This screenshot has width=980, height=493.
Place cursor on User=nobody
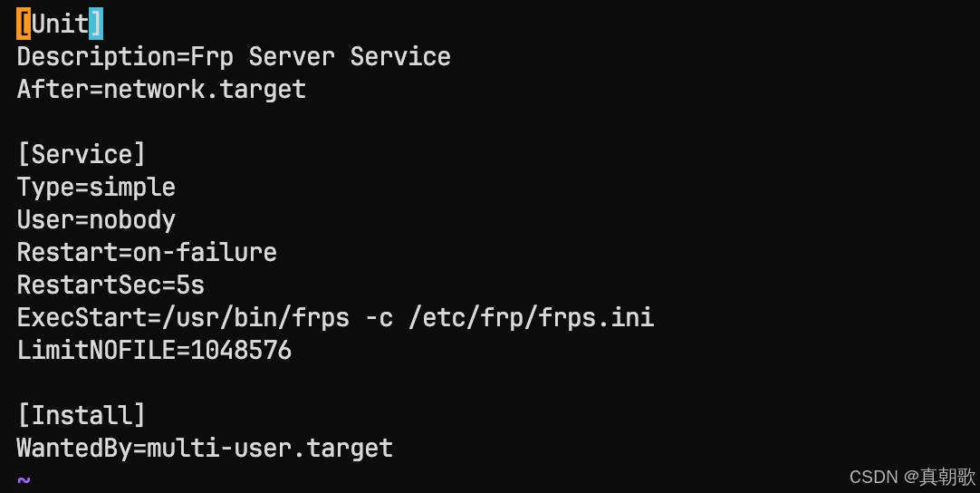[96, 220]
